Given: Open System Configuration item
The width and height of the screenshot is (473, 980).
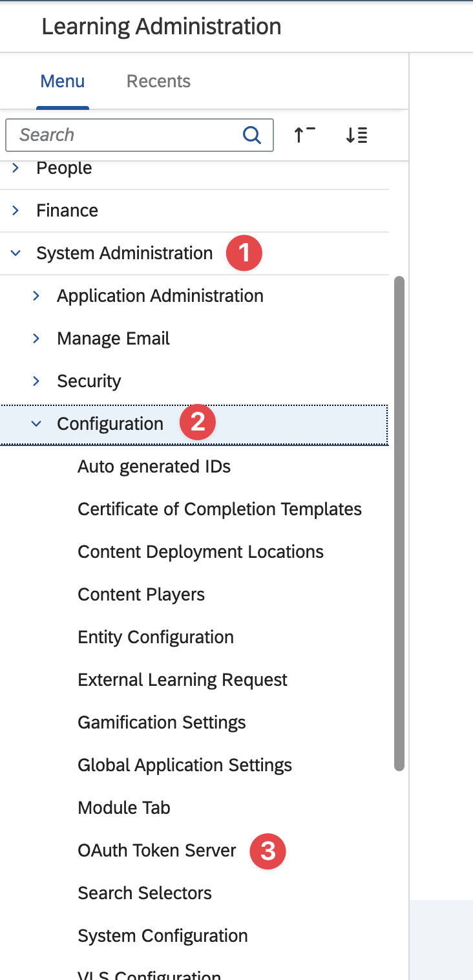Looking at the screenshot, I should (x=163, y=936).
